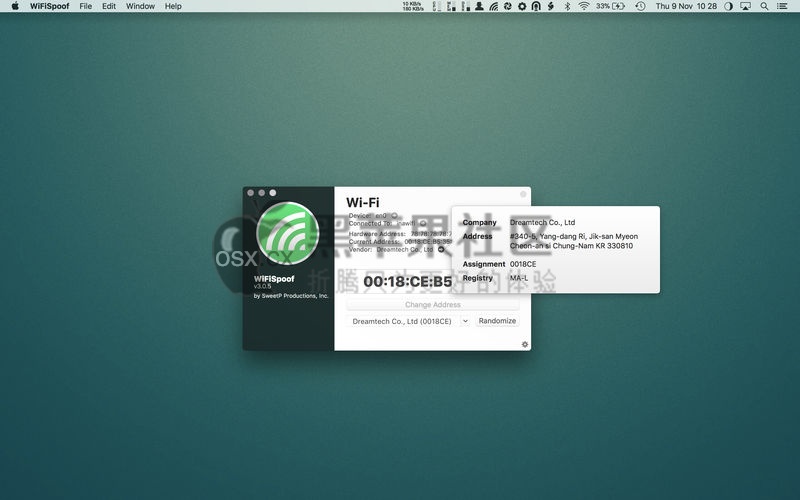Click the WiFiSpoof signal menu bar icon
Image resolution: width=800 pixels, height=500 pixels.
[493, 6]
